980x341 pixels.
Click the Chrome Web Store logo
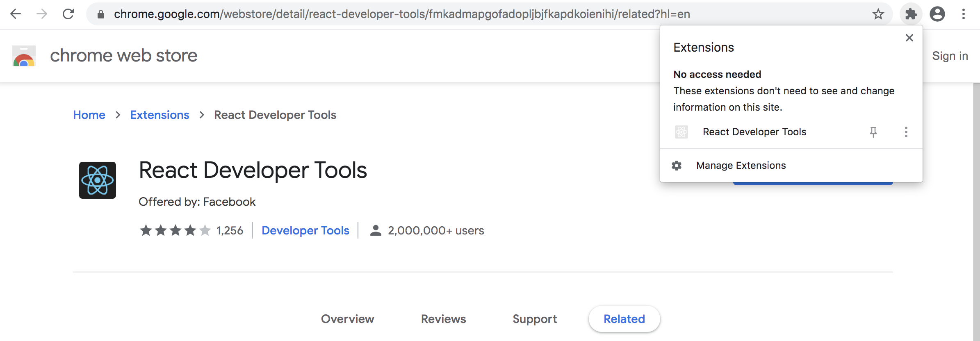24,56
